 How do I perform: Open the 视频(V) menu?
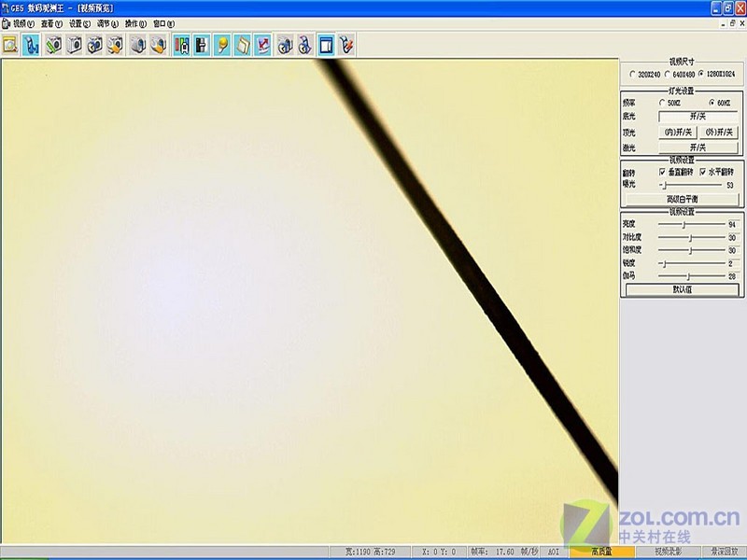coord(23,24)
